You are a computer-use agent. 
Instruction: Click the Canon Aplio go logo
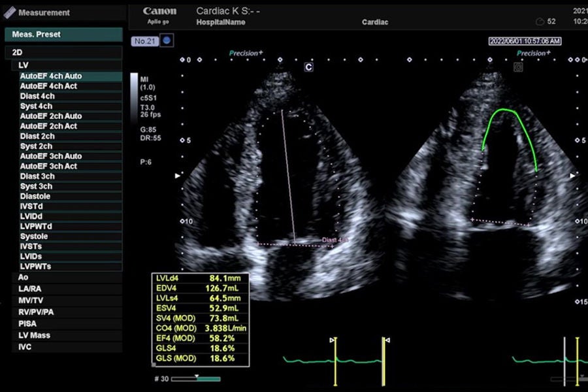tap(159, 16)
